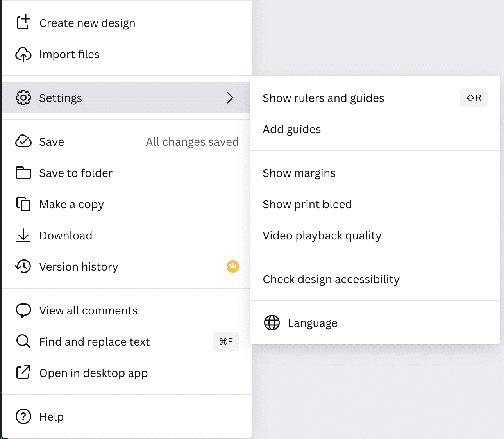
Task: Click the Download arrow icon
Action: point(23,235)
